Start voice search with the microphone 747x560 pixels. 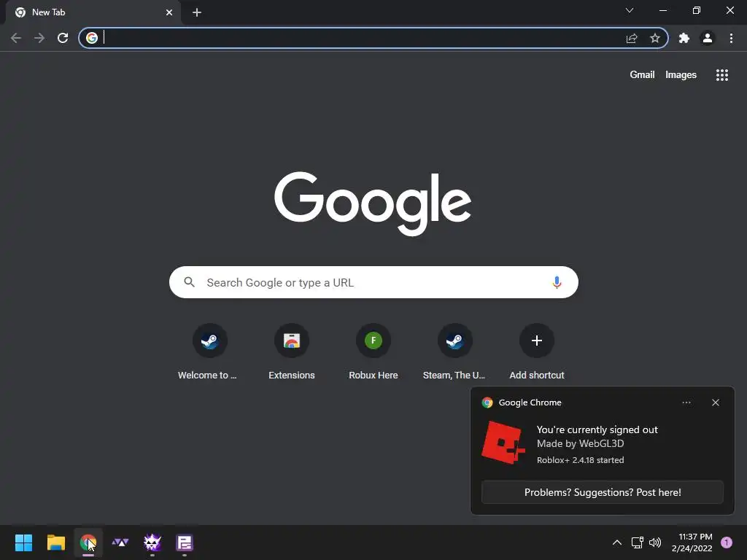click(557, 282)
